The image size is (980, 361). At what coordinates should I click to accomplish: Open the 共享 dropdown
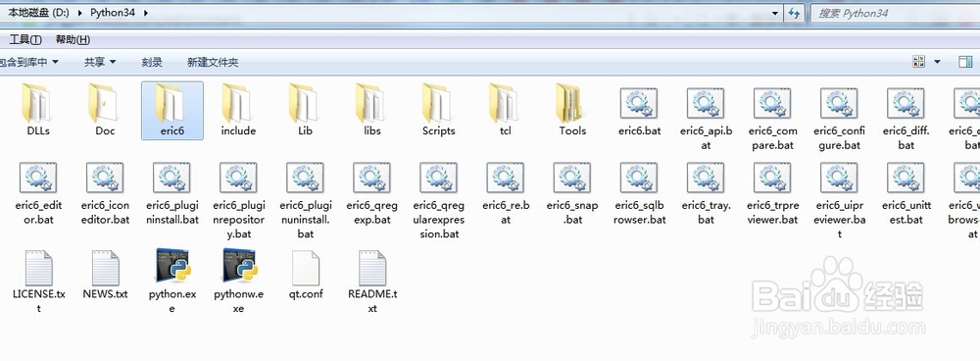tap(100, 62)
